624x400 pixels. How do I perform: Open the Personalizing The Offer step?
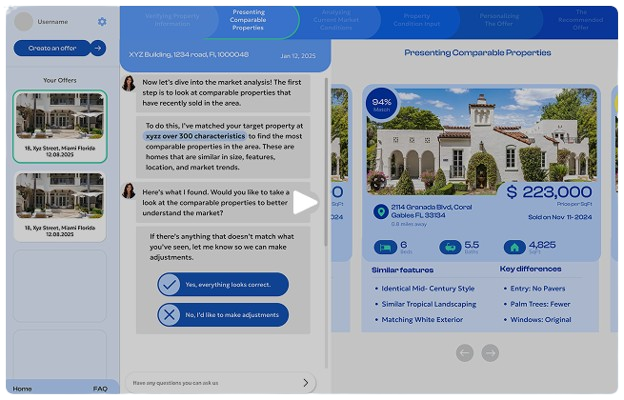[x=499, y=20]
